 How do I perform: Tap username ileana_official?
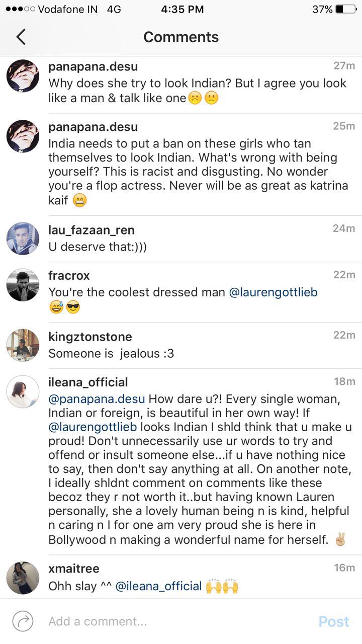88,382
